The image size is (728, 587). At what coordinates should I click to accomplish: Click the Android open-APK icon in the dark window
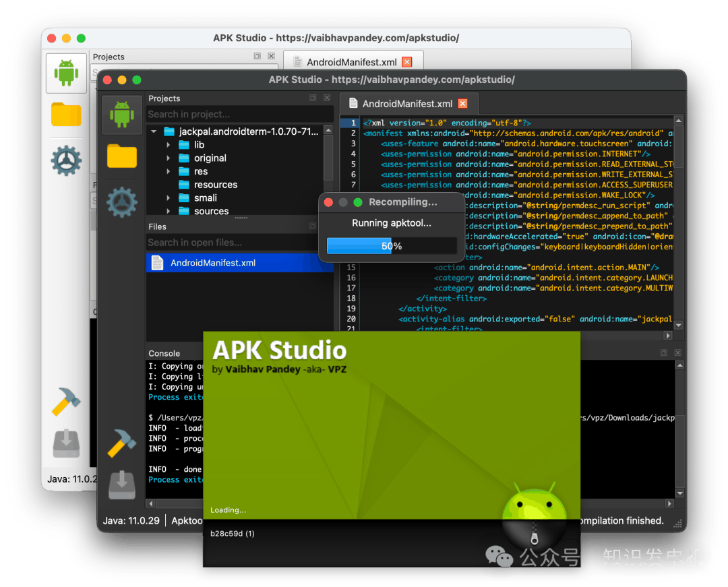(122, 115)
